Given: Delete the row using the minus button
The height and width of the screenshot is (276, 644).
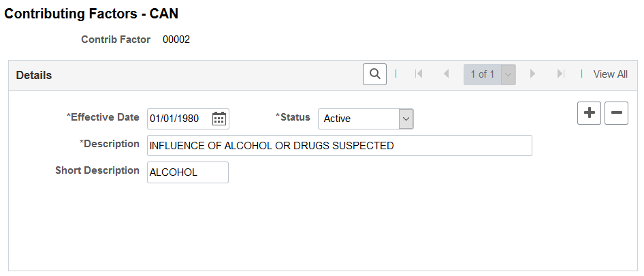Looking at the screenshot, I should click(617, 112).
